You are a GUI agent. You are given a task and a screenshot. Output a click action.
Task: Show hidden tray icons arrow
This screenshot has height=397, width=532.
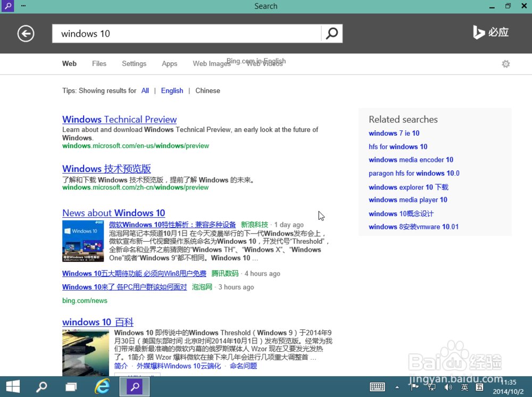397,387
